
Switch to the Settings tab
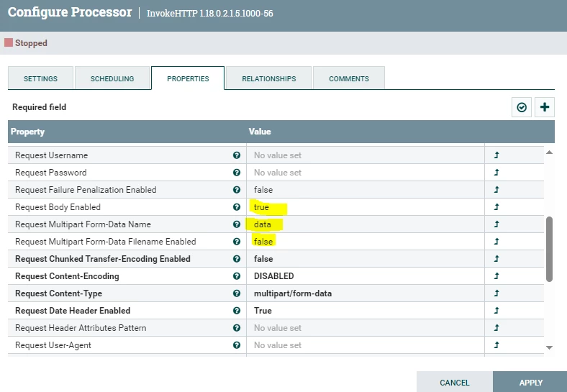(40, 78)
